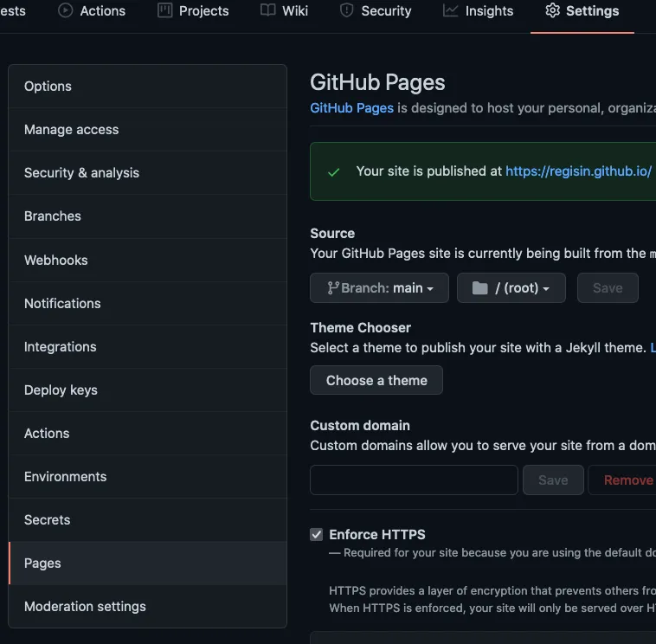Open the Actions tab in top navigation

pyautogui.click(x=92, y=11)
